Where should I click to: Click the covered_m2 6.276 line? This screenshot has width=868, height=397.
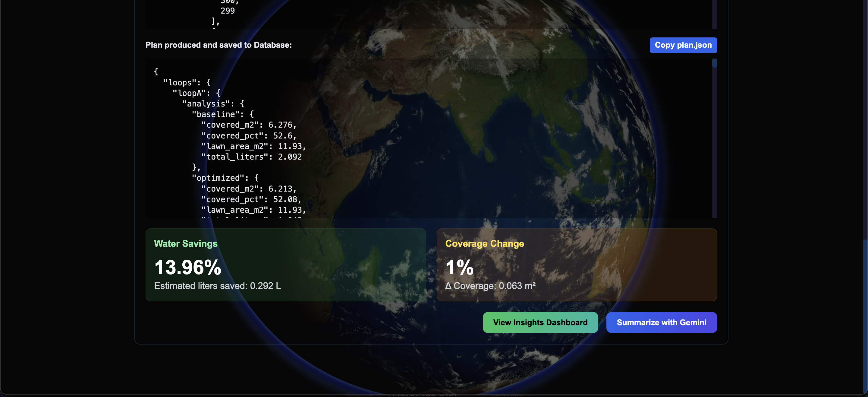[249, 125]
